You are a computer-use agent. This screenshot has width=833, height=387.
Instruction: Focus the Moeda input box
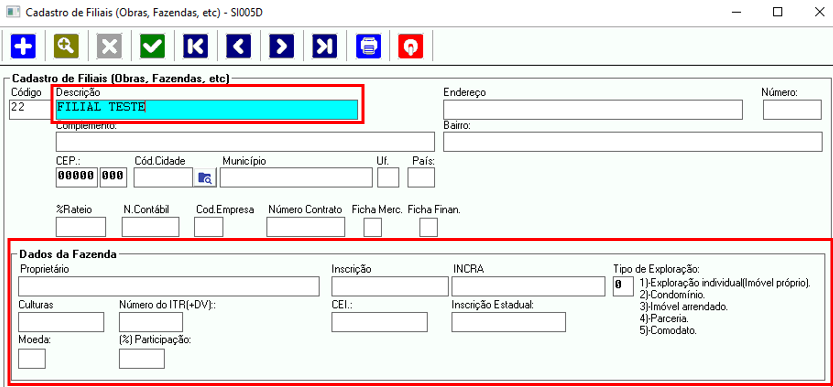pos(32,359)
